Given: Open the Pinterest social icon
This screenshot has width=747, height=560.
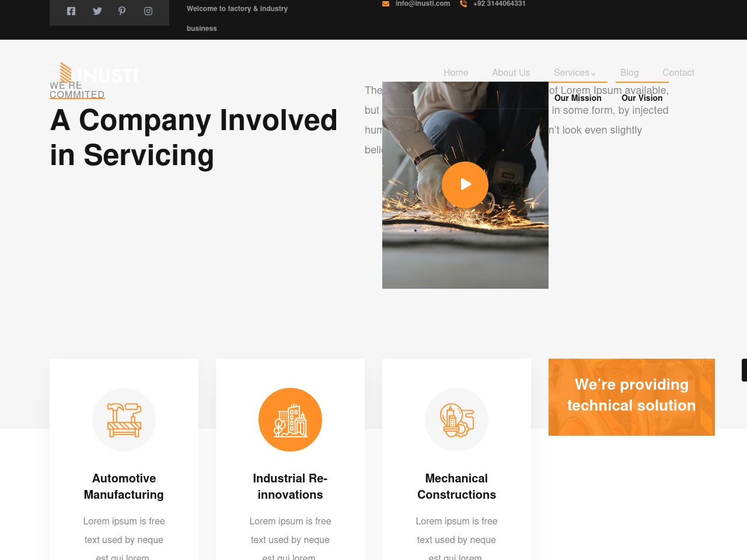Looking at the screenshot, I should pyautogui.click(x=122, y=11).
